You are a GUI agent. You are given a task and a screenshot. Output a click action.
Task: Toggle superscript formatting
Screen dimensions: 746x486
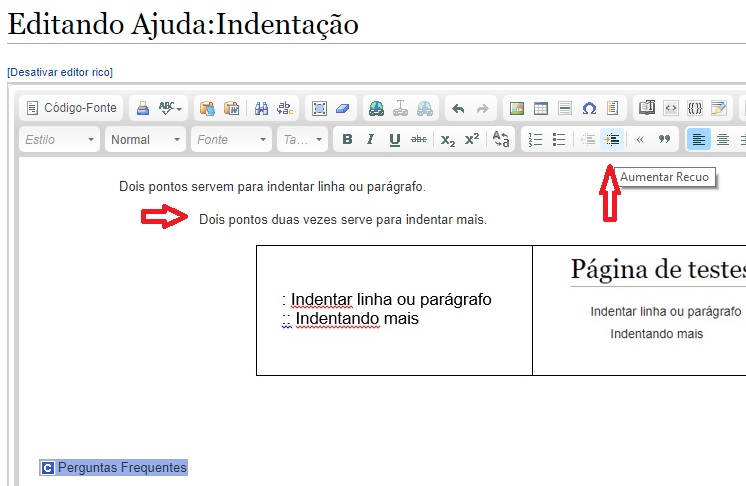[x=472, y=139]
